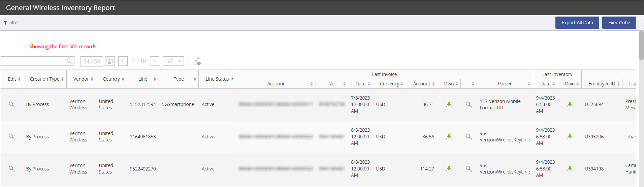The width and height of the screenshot is (644, 187).
Task: Sort by Line column header
Action: click(x=143, y=79)
